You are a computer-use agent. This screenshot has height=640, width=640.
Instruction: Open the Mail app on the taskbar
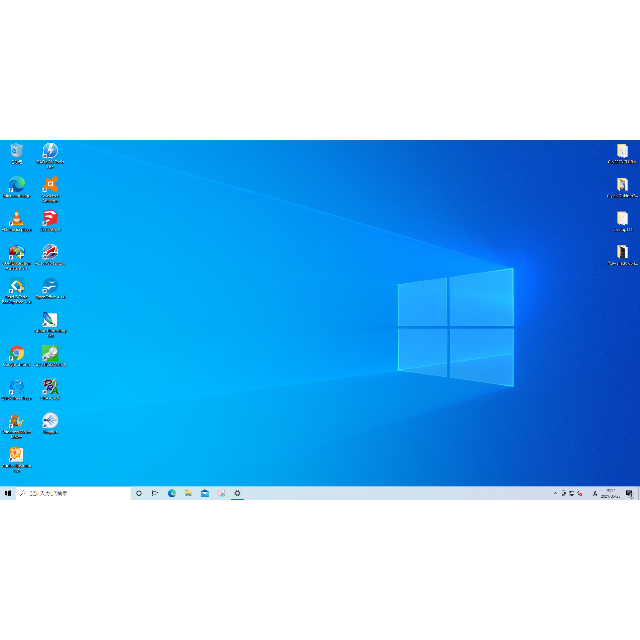click(205, 493)
